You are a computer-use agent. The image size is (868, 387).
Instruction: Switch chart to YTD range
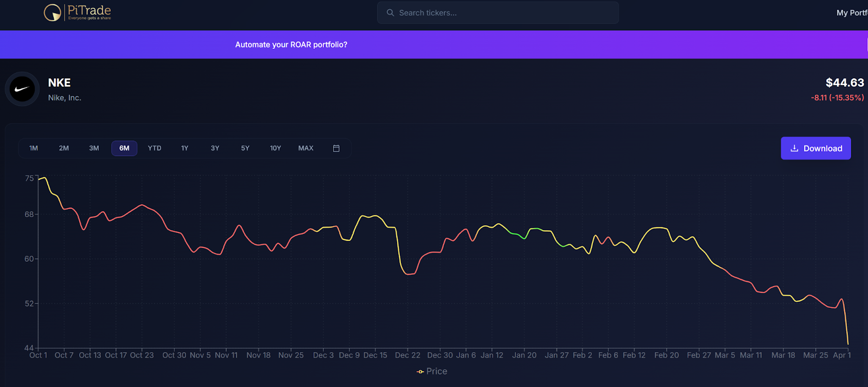point(155,148)
